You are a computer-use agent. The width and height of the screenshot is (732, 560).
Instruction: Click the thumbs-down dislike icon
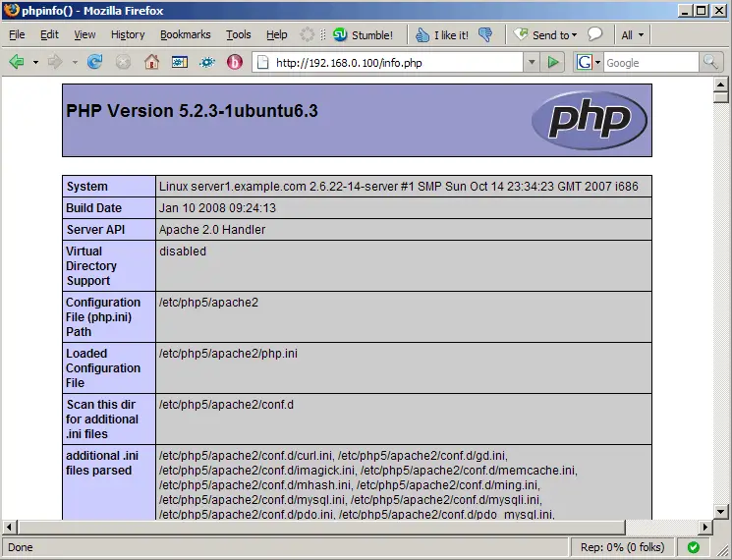(x=485, y=35)
